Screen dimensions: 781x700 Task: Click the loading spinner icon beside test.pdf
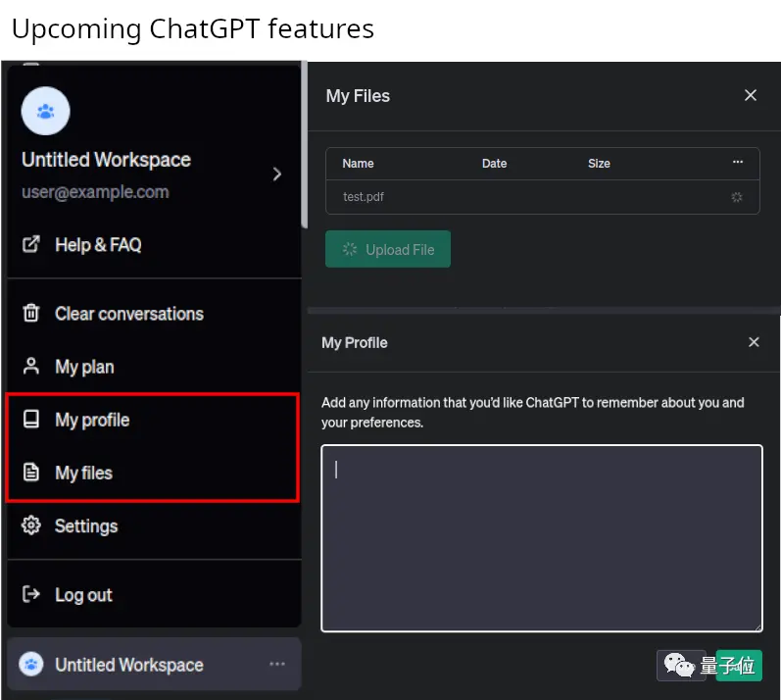click(737, 197)
